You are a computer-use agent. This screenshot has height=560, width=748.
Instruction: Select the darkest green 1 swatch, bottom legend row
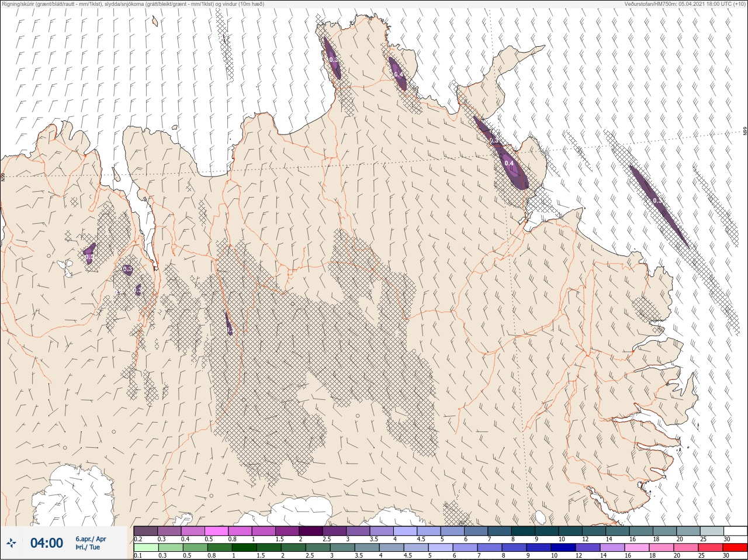pos(244,548)
